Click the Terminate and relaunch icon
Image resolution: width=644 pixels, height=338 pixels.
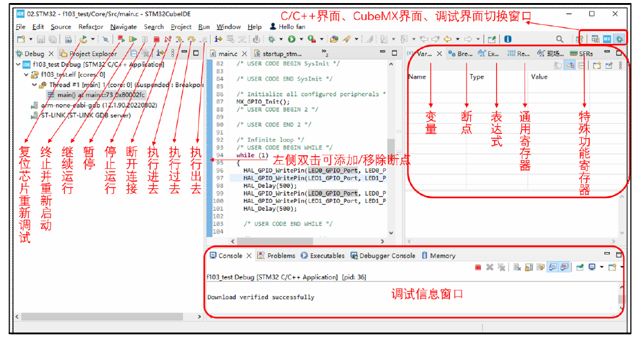tap(121, 39)
